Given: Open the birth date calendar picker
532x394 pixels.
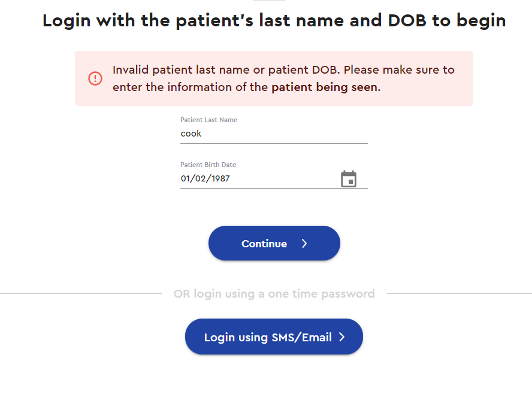Looking at the screenshot, I should (349, 178).
